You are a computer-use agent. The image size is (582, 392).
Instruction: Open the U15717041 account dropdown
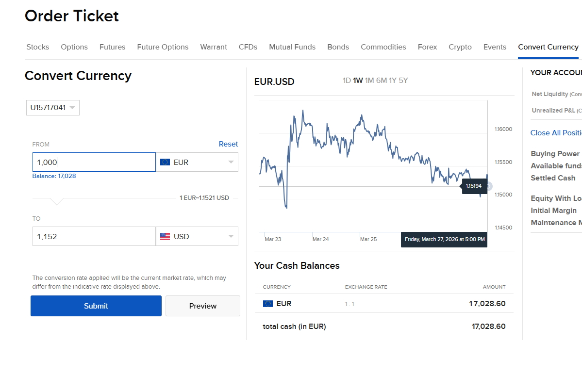(52, 107)
